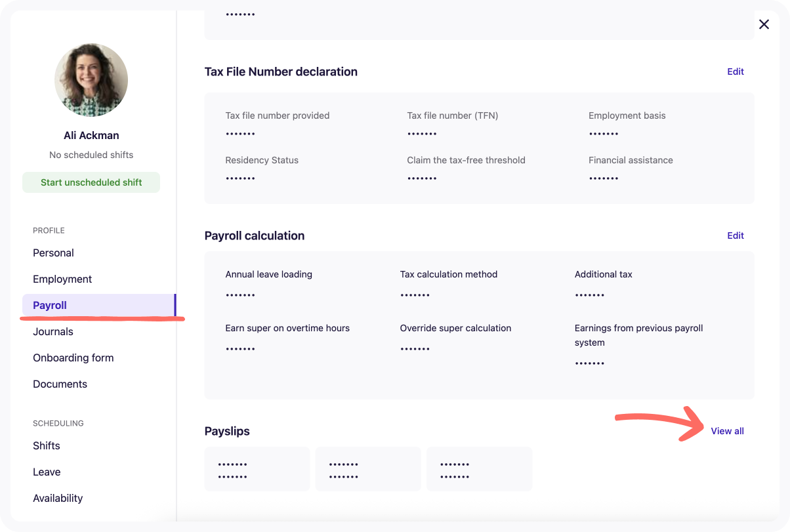This screenshot has height=532, width=790.
Task: Open Ali Ackman's profile photo
Action: click(91, 79)
